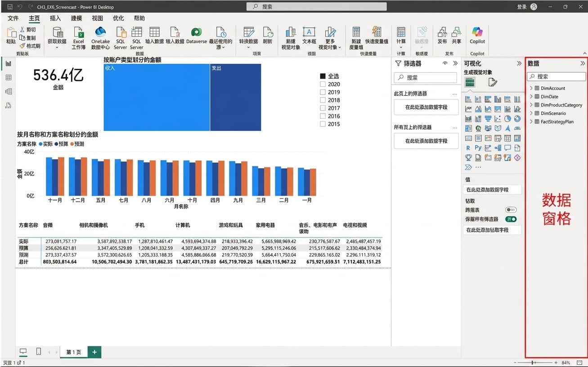This screenshot has height=367, width=588.
Task: Click New measure (新建度量值) icon
Action: (356, 32)
